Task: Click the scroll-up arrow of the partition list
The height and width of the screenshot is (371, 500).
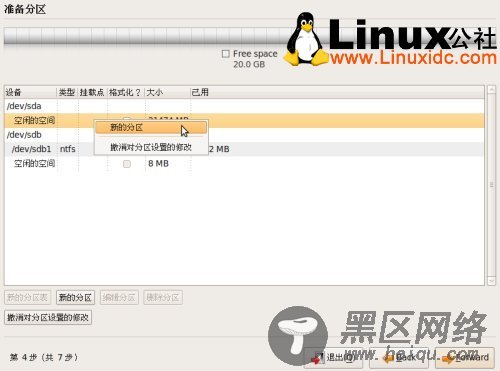Action: pos(491,90)
